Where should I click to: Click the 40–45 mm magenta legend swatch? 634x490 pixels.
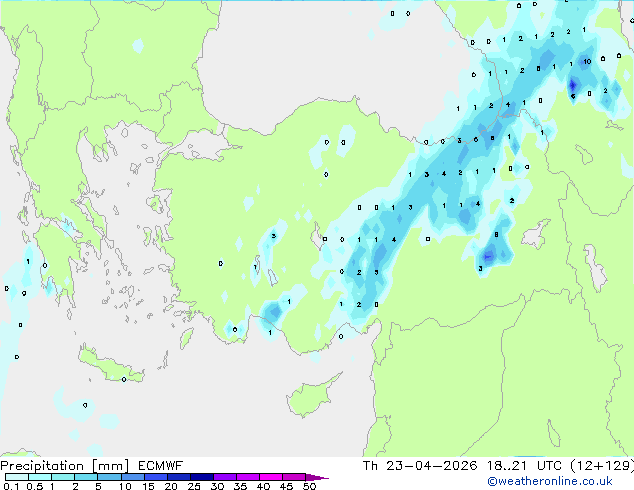pyautogui.click(x=271, y=477)
